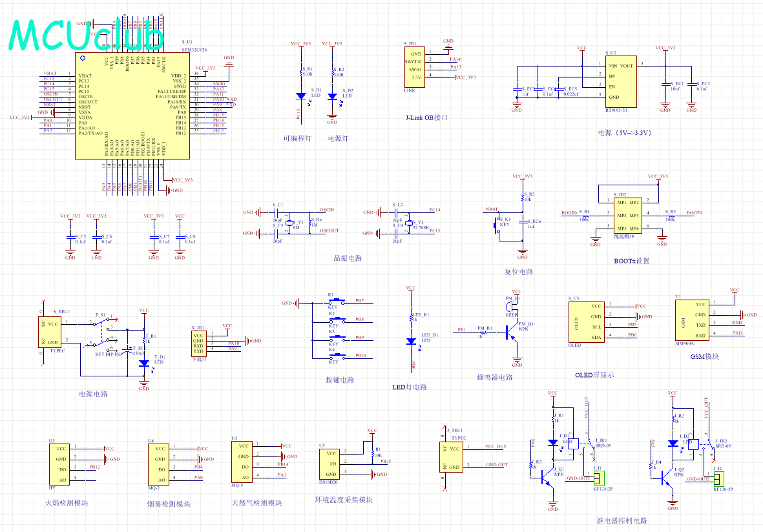Select the '晶振电路' caption
Screen dimensions: 763x532
click(x=348, y=258)
